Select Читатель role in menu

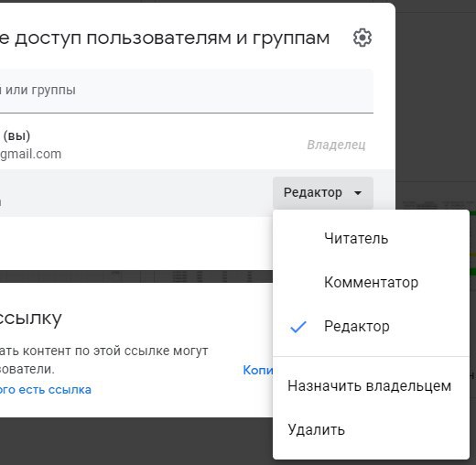371,238
